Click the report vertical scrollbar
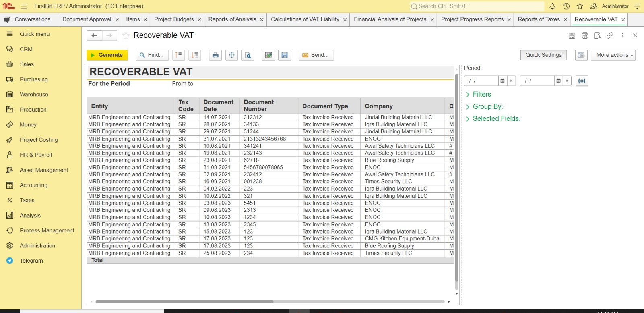 tap(456, 177)
